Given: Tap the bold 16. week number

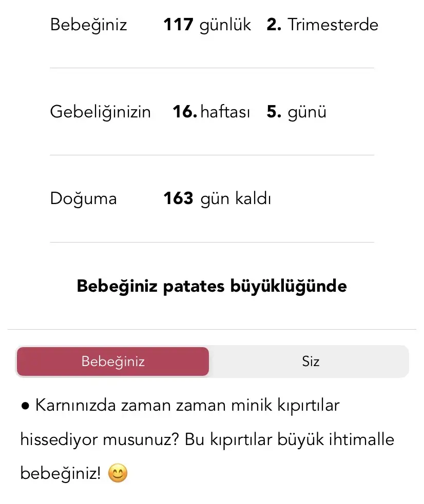Looking at the screenshot, I should click(x=185, y=112).
